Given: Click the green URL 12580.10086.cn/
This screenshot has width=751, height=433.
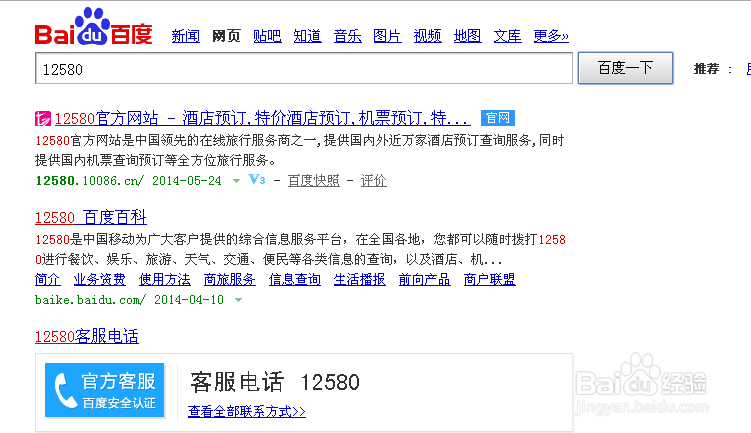Looking at the screenshot, I should [89, 181].
